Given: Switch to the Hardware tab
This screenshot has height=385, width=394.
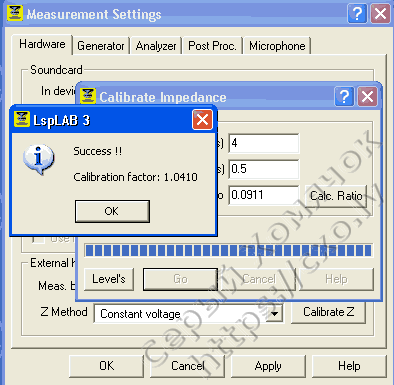Looking at the screenshot, I should click(42, 44).
